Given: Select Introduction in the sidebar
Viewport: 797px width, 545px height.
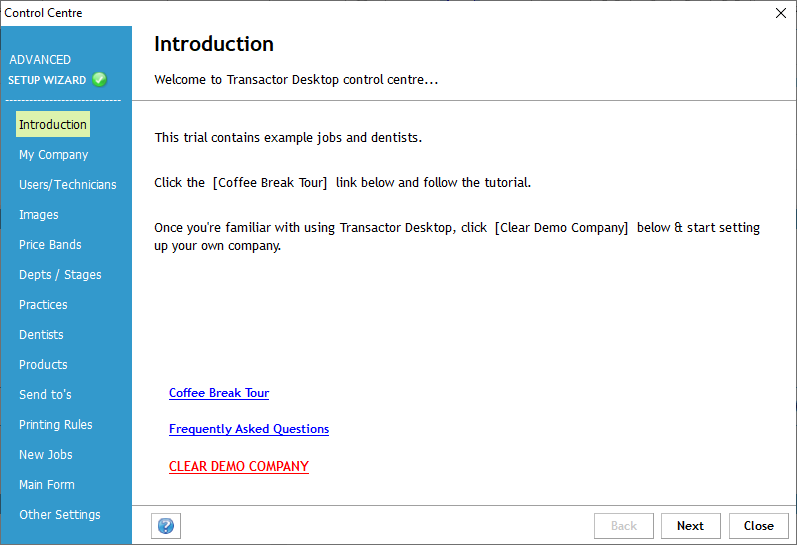Looking at the screenshot, I should pos(53,125).
